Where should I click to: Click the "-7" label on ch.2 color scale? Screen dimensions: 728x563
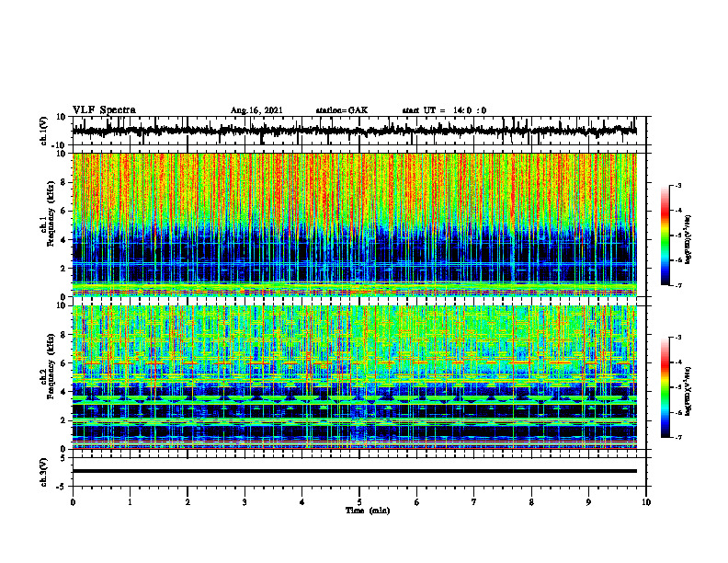tap(678, 438)
